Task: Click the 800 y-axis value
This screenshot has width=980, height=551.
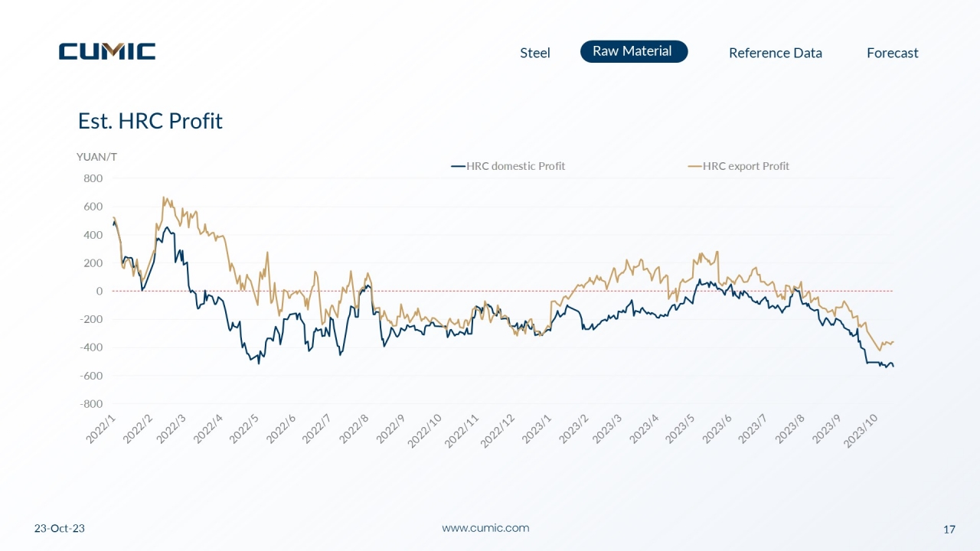Action: click(93, 178)
